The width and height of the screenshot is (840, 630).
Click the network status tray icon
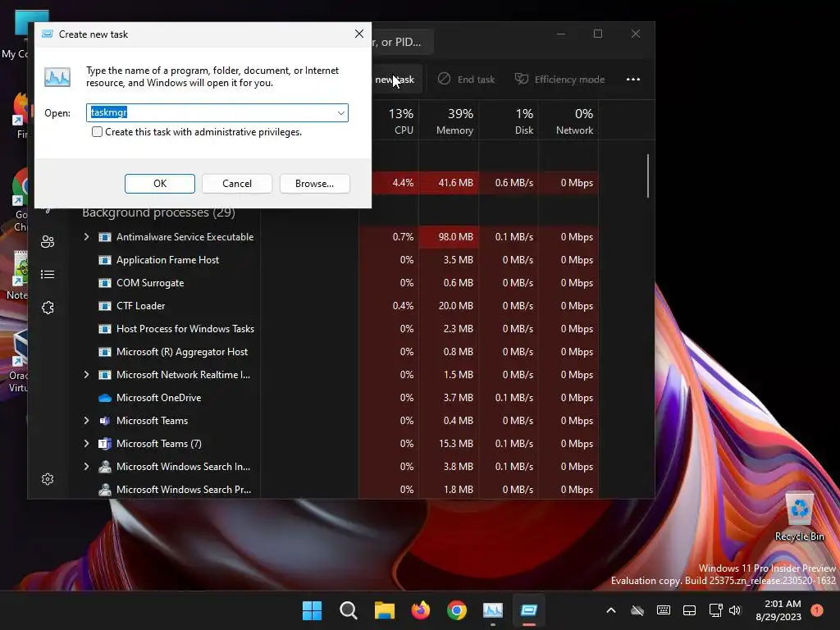[715, 610]
